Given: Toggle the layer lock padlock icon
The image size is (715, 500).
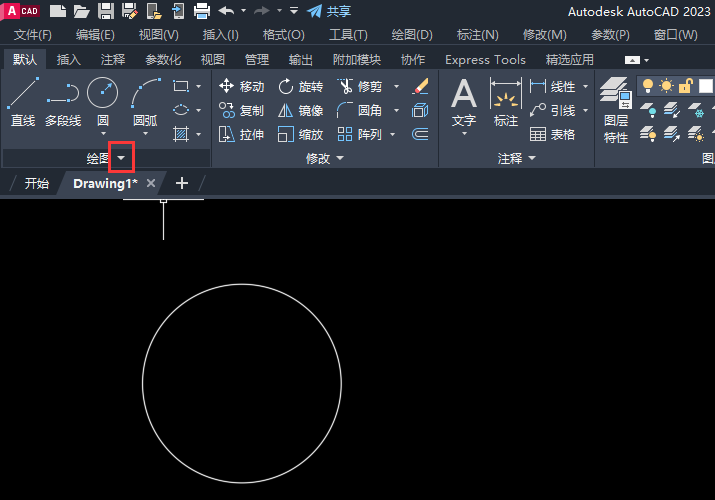Looking at the screenshot, I should (685, 85).
